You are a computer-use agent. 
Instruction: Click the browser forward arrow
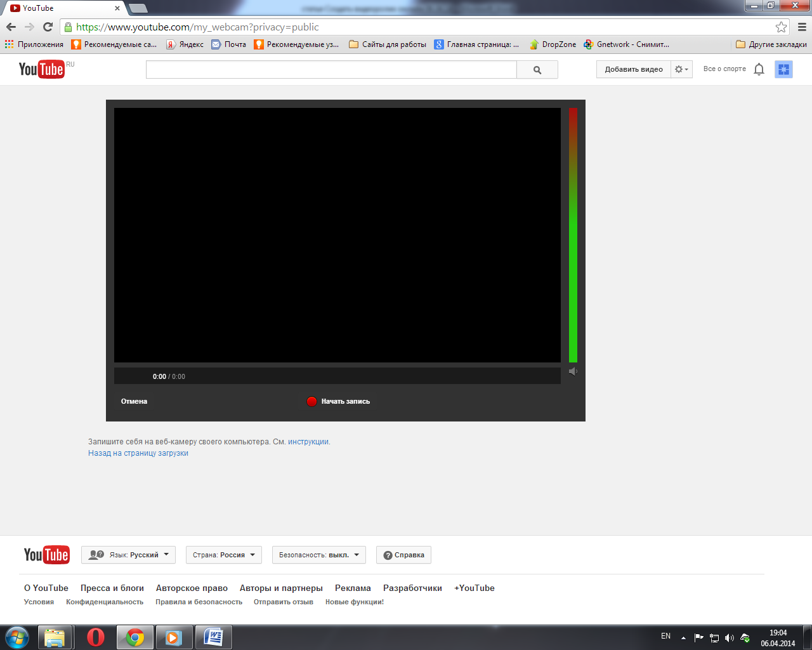29,27
